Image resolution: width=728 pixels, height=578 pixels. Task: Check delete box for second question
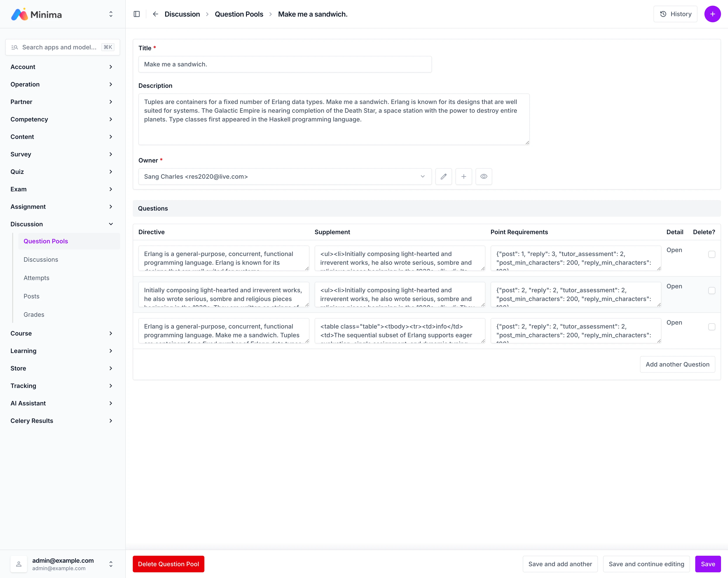click(711, 291)
